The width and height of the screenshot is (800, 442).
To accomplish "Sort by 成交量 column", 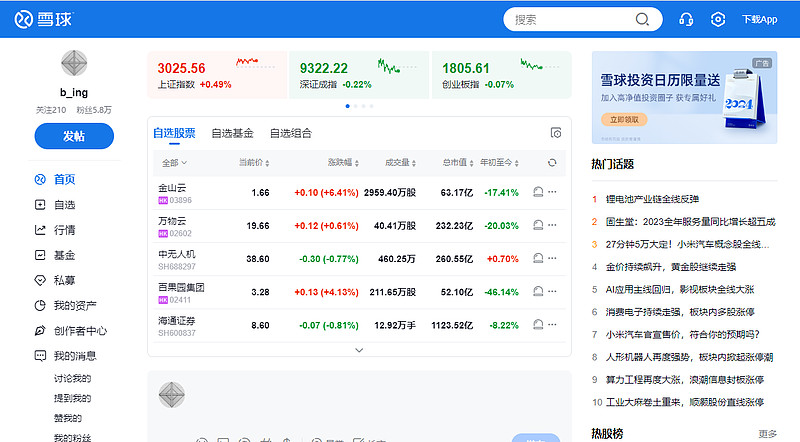I will click(x=401, y=163).
